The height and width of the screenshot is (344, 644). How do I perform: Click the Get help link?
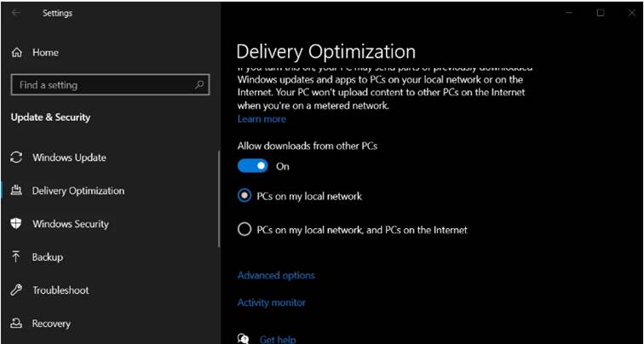tap(278, 340)
